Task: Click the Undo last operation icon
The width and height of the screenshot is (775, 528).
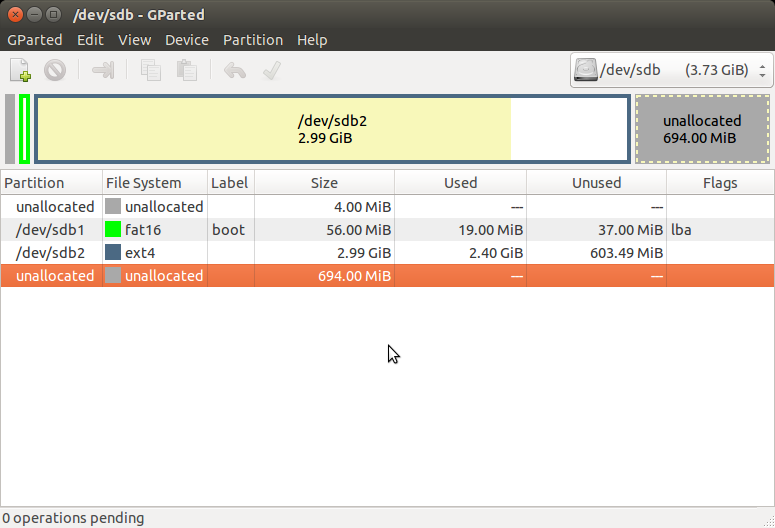Action: click(x=235, y=70)
